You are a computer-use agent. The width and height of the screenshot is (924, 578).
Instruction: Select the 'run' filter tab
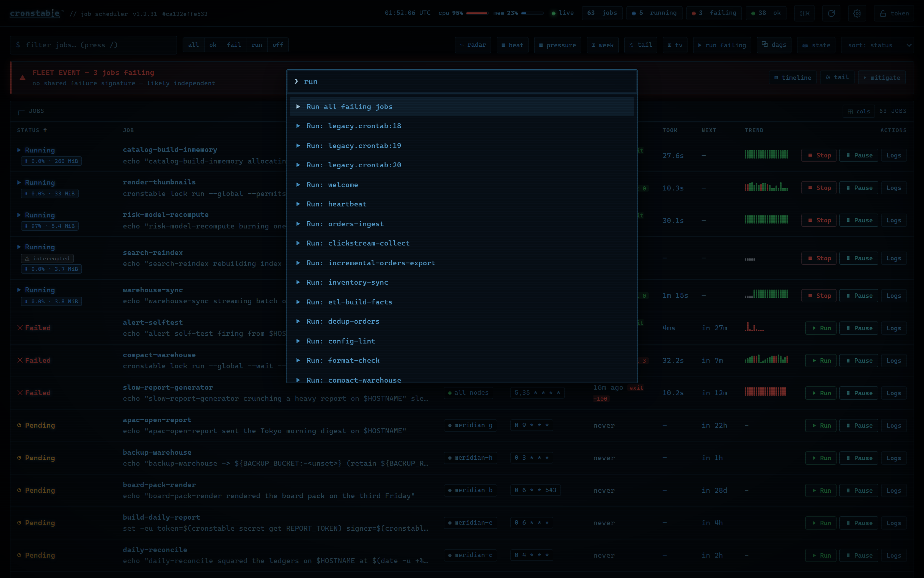tap(257, 45)
